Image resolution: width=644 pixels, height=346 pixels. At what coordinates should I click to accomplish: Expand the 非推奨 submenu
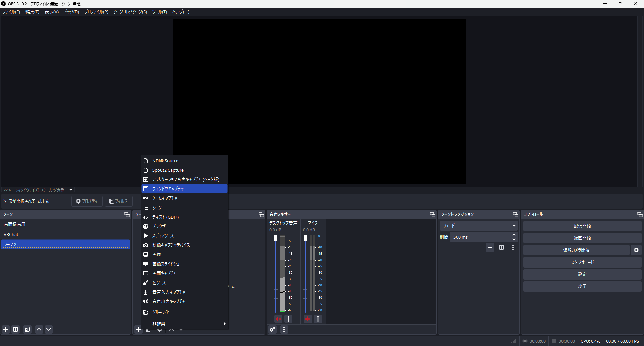(x=184, y=323)
